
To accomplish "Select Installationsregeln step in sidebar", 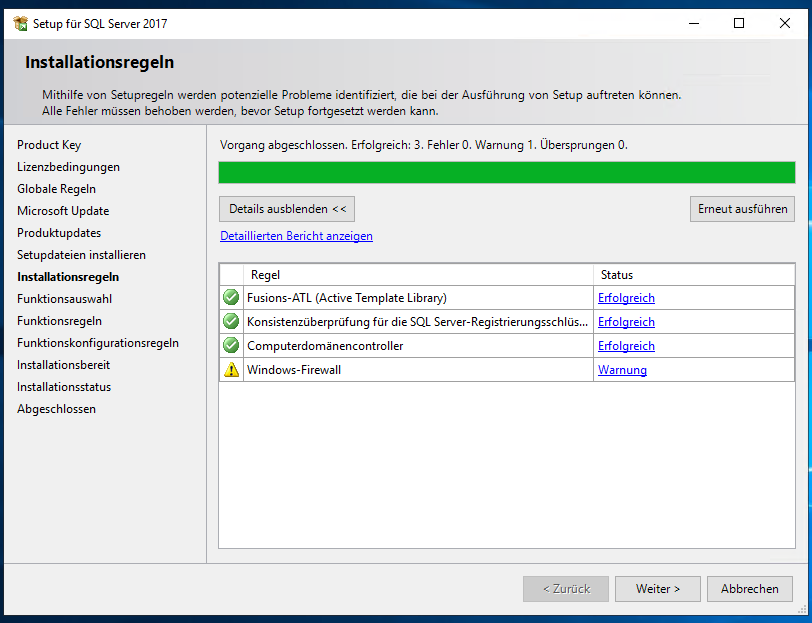I will tap(68, 277).
